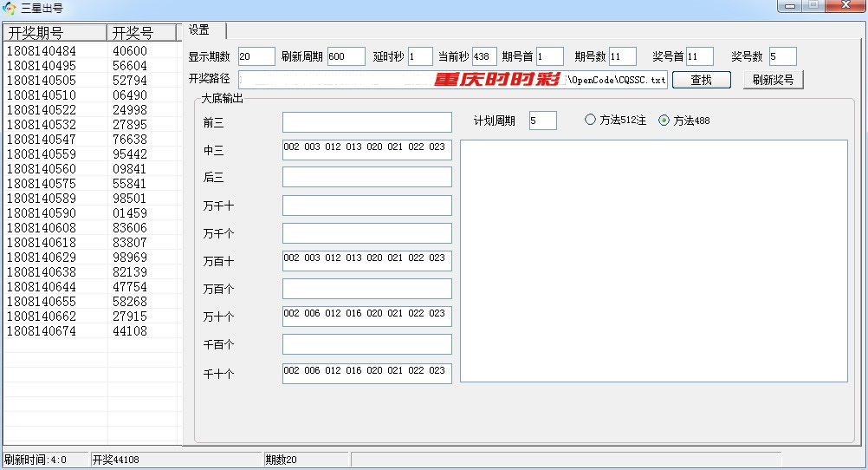Select the 计划周期 input field
Viewport: 868px width, 470px height.
coord(543,121)
